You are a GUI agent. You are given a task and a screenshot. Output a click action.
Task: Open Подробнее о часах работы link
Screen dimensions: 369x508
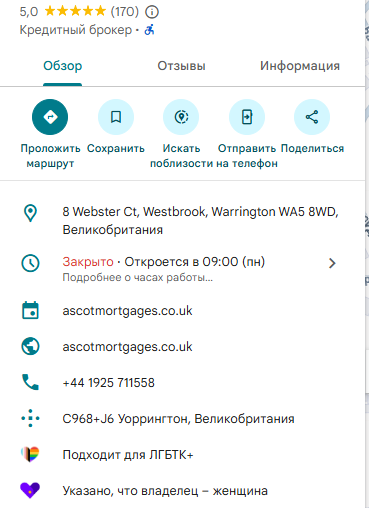[137, 277]
